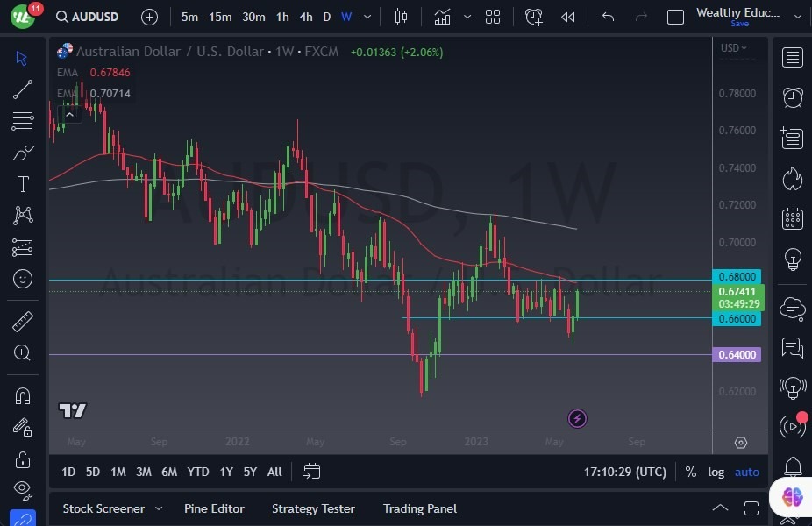Open the economic calendar panel
The image size is (812, 526).
792,218
